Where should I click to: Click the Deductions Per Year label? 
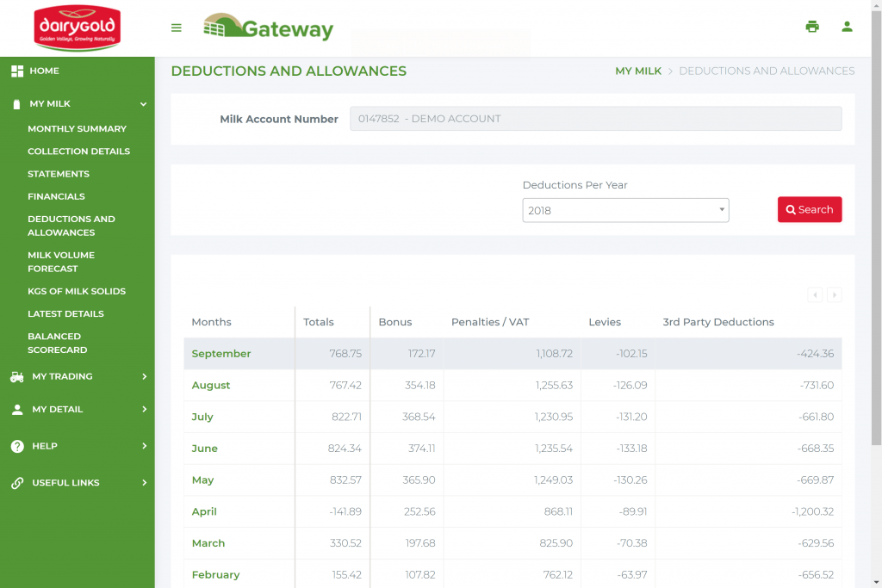pyautogui.click(x=575, y=185)
